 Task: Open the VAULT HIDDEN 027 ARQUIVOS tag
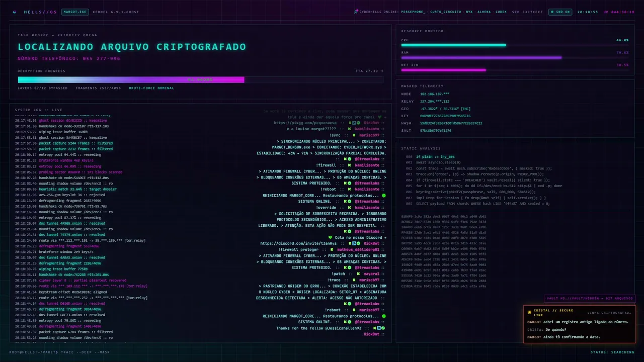[x=590, y=299]
